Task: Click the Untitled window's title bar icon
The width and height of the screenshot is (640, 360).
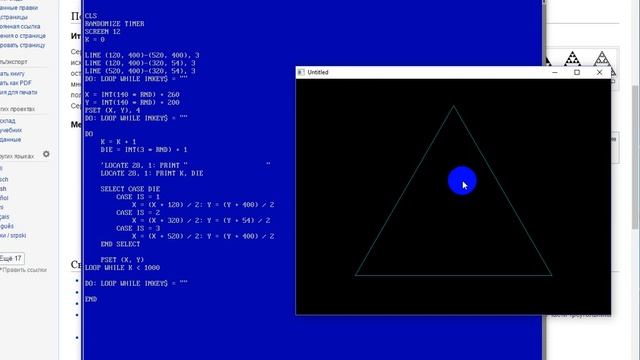Action: click(x=301, y=72)
